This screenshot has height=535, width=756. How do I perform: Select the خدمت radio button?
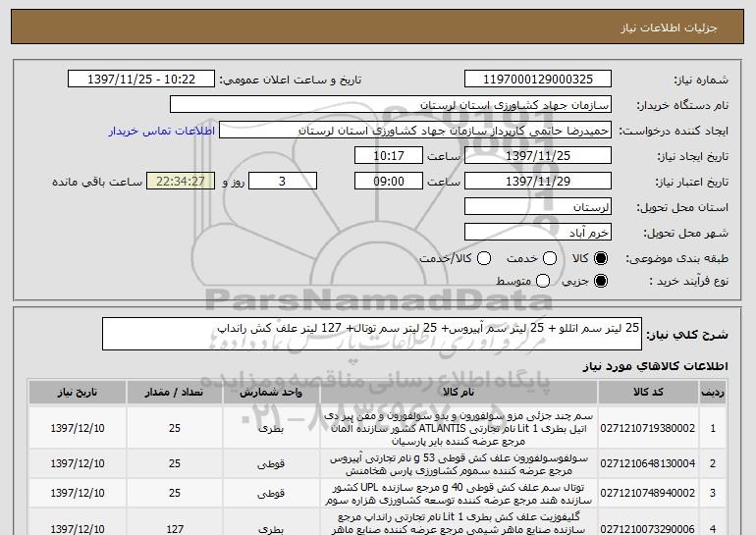550,258
